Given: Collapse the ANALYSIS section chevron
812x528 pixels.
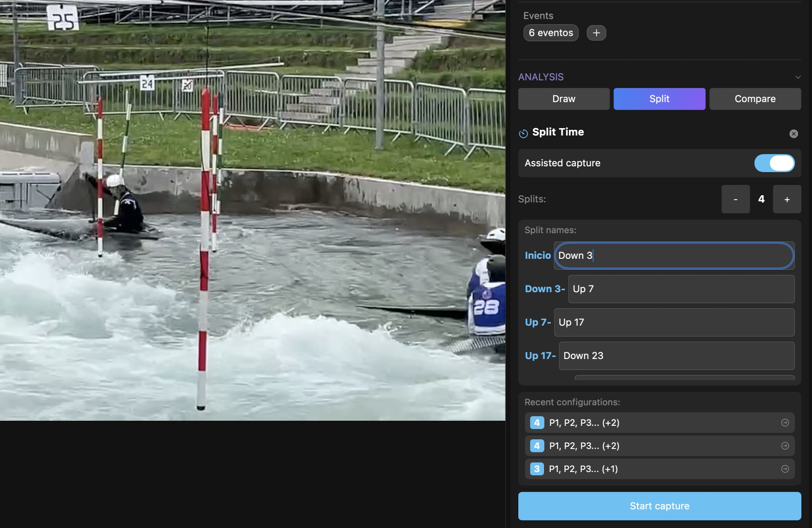Looking at the screenshot, I should [x=799, y=77].
